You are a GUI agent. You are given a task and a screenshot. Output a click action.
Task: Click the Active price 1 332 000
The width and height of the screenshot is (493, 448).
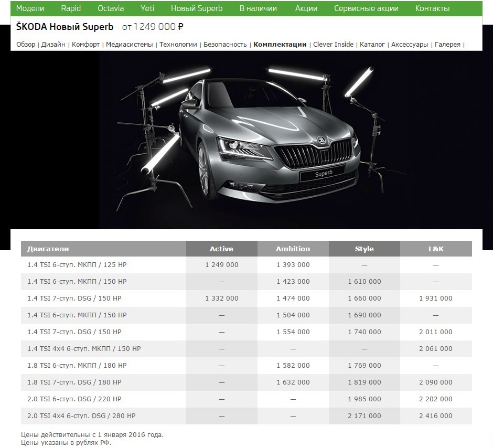(x=222, y=298)
